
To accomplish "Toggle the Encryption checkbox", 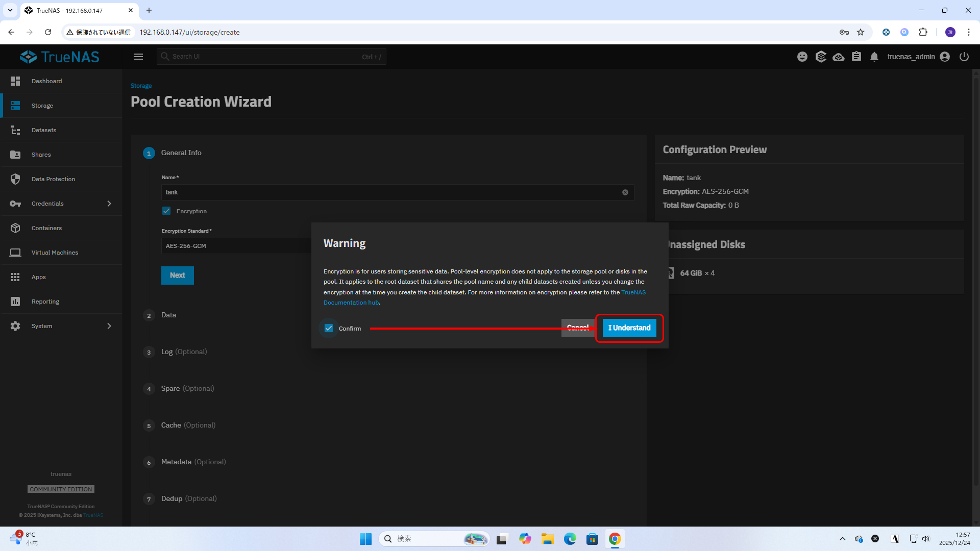I will 166,211.
